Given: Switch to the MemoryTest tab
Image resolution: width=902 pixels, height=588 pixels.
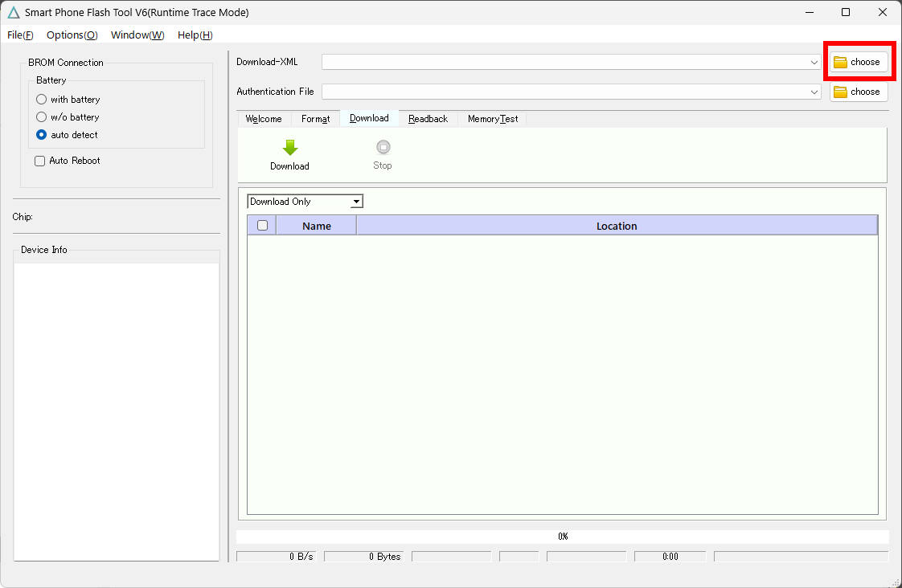Looking at the screenshot, I should click(x=493, y=119).
